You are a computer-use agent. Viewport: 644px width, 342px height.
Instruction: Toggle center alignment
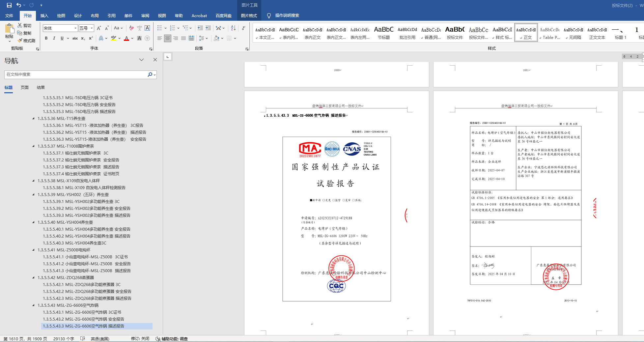[168, 38]
